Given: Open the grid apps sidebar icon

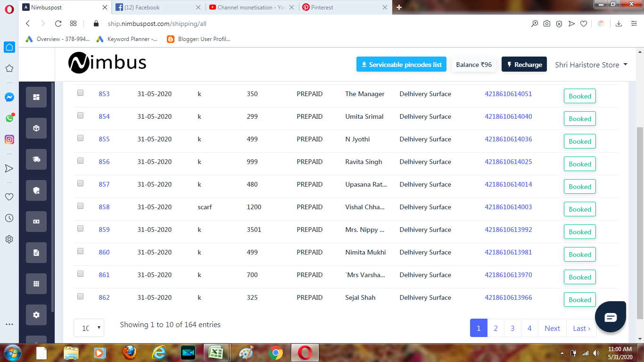Looking at the screenshot, I should (x=36, y=284).
